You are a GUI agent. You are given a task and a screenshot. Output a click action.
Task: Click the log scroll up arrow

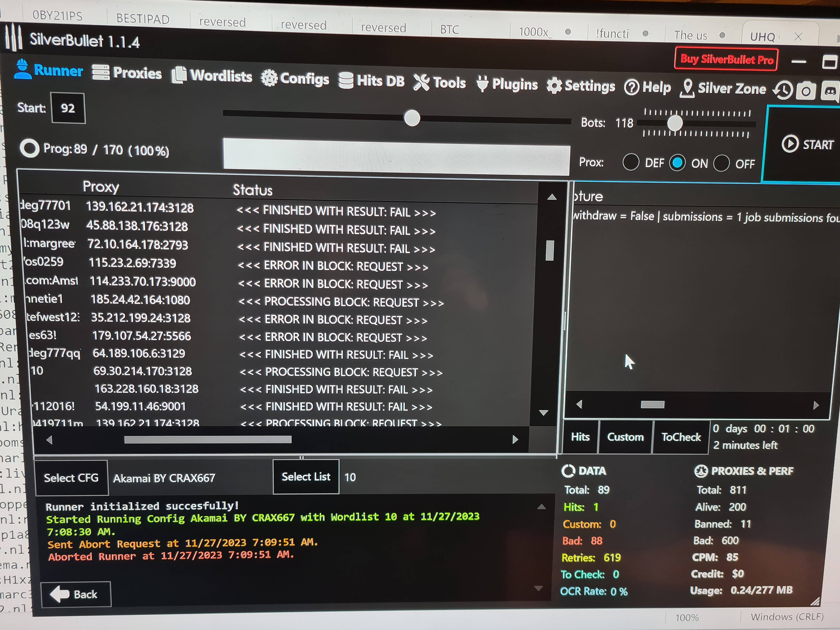pos(541,507)
